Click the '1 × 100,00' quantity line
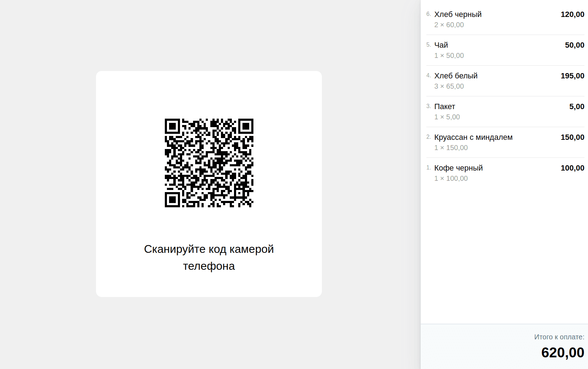 (451, 179)
